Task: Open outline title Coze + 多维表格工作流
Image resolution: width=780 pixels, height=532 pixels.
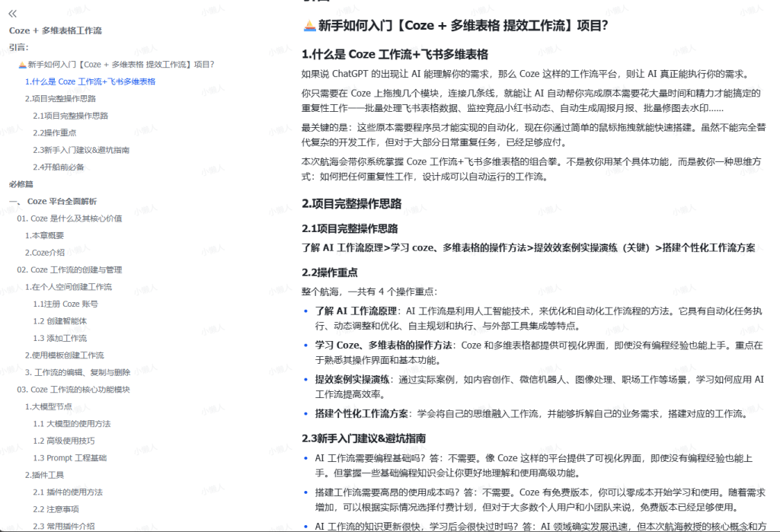Action: (x=55, y=30)
